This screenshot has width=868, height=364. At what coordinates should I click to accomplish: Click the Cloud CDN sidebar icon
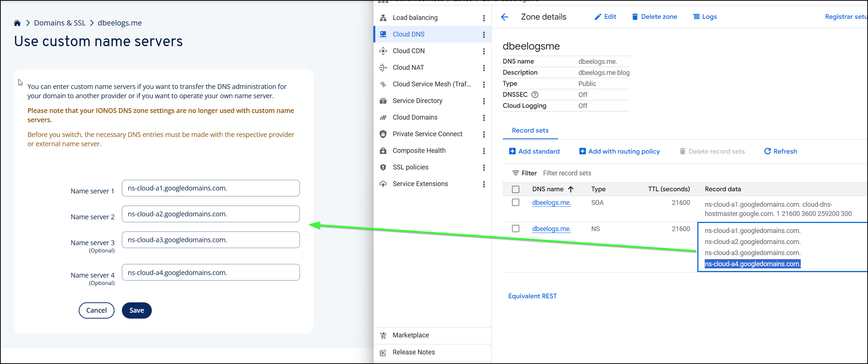tap(383, 51)
